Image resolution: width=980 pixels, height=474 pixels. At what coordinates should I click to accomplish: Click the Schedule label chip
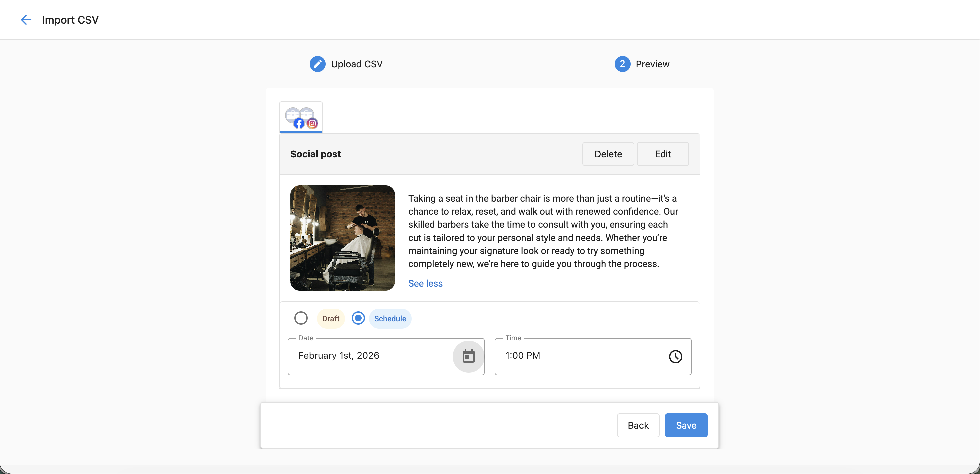(x=390, y=319)
